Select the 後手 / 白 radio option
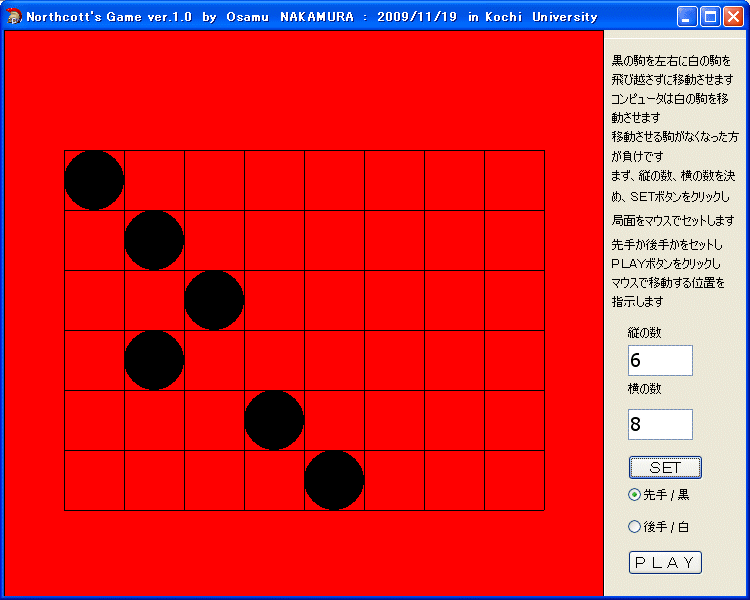 tap(659, 527)
